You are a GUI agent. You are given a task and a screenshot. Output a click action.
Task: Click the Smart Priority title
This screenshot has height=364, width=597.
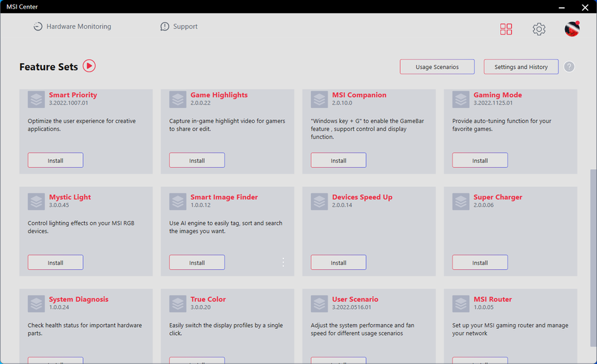click(73, 95)
